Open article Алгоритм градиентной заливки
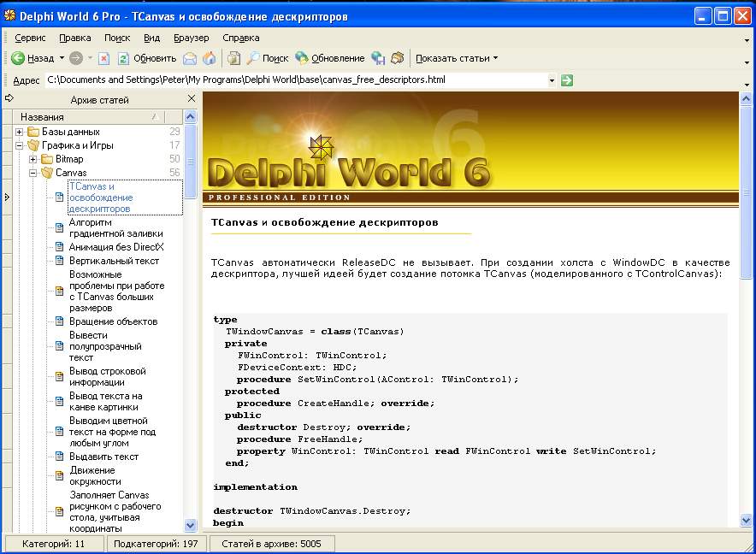The height and width of the screenshot is (554, 756). [115, 228]
